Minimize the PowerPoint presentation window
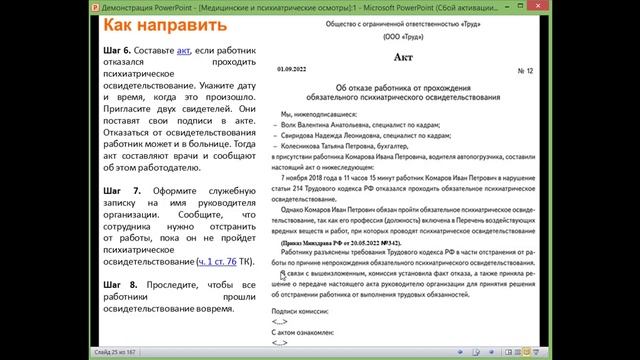The height and width of the screenshot is (360, 640). [x=507, y=6]
